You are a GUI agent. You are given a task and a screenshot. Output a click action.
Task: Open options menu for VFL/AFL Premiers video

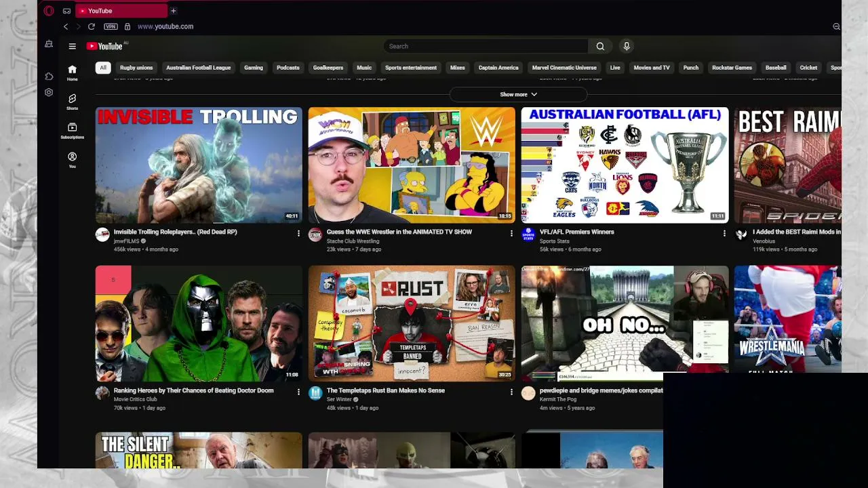click(x=724, y=233)
